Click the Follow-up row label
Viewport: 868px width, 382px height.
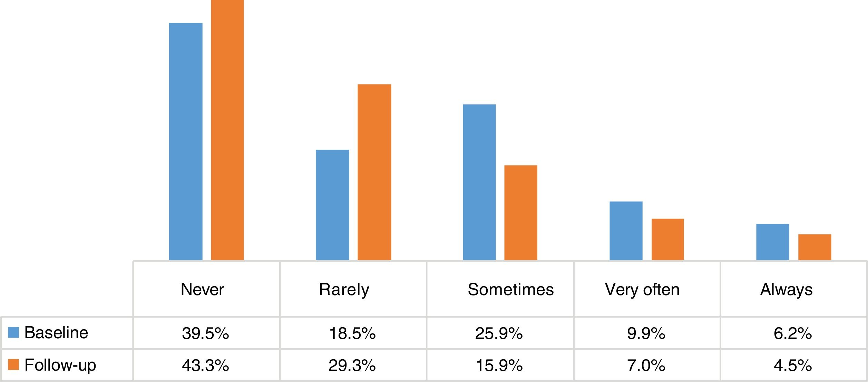click(60, 365)
